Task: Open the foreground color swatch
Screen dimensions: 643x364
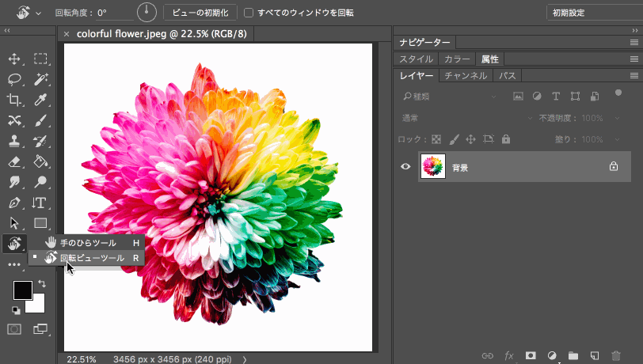Action: pyautogui.click(x=22, y=290)
